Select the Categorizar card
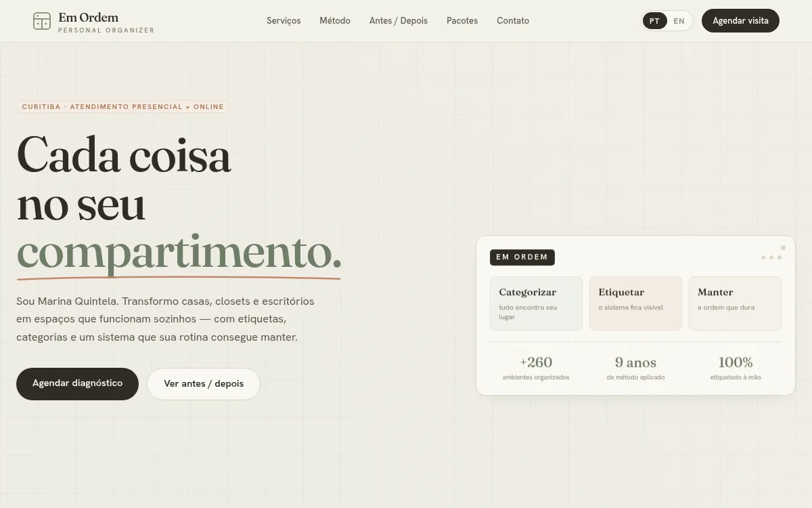Image resolution: width=812 pixels, height=508 pixels. click(536, 303)
